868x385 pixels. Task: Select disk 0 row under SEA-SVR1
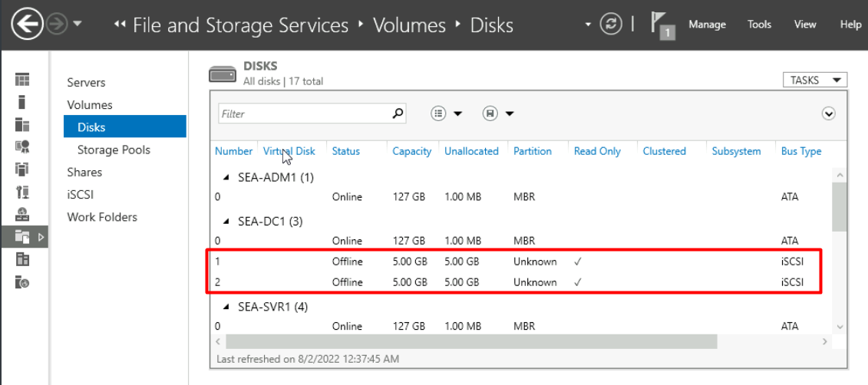pyautogui.click(x=520, y=327)
